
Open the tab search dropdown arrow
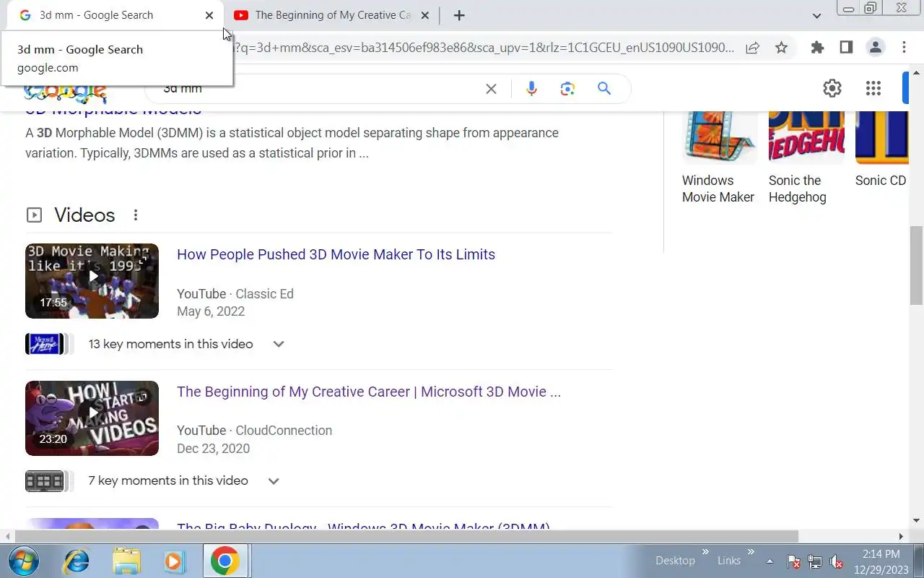coord(816,15)
